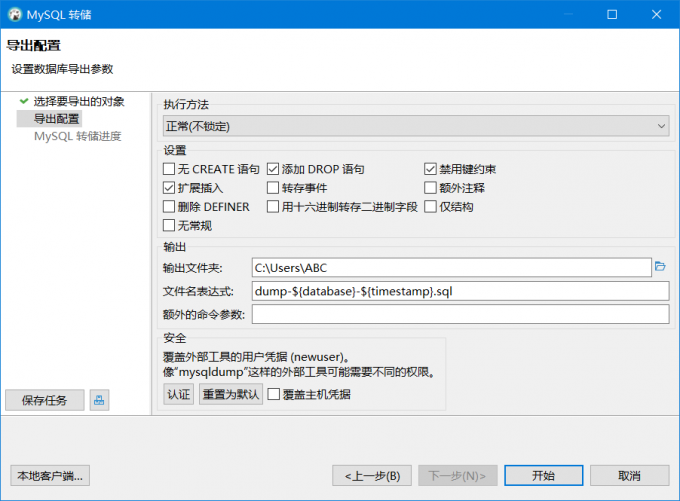Click the 额外的命令参数 text field
Image resolution: width=680 pixels, height=501 pixels.
pyautogui.click(x=460, y=314)
